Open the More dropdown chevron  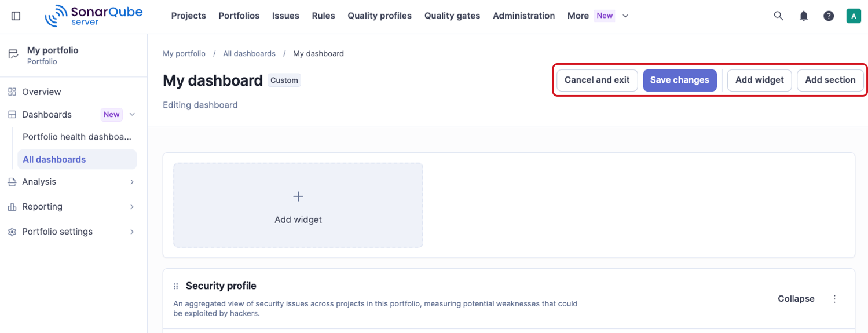point(625,16)
